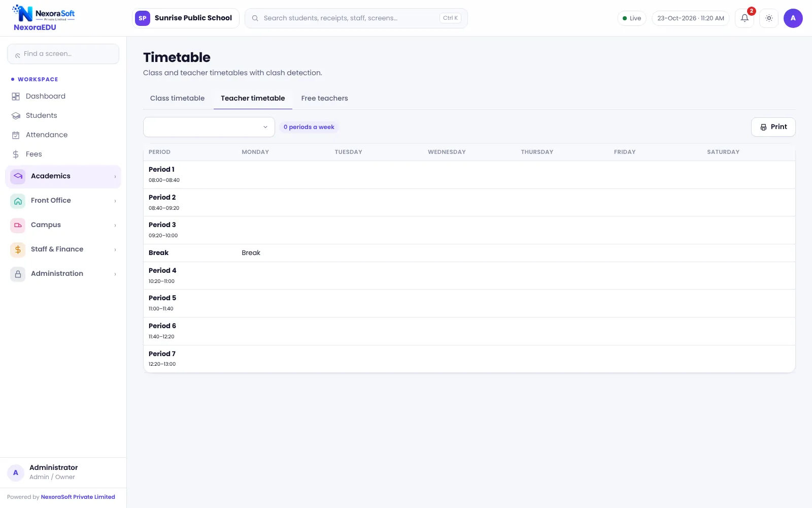Expand the Academics chevron
This screenshot has width=812, height=508.
tap(115, 177)
